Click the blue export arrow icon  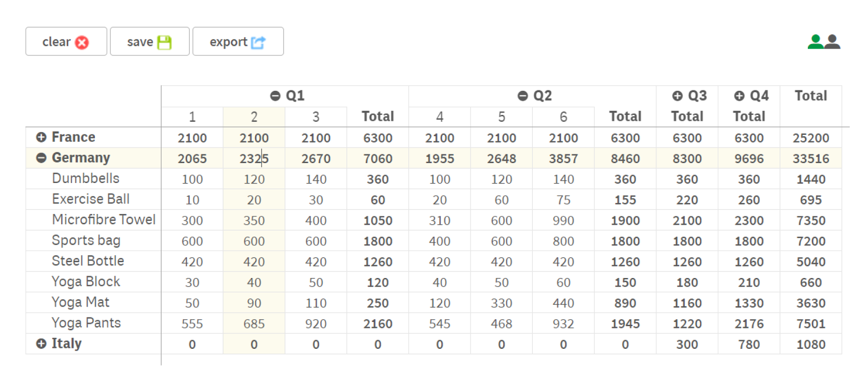(x=258, y=43)
